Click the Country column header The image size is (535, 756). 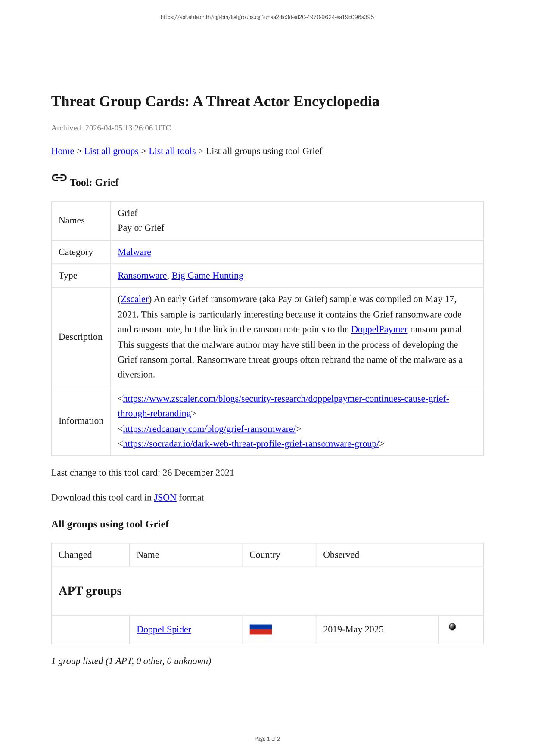tap(264, 555)
